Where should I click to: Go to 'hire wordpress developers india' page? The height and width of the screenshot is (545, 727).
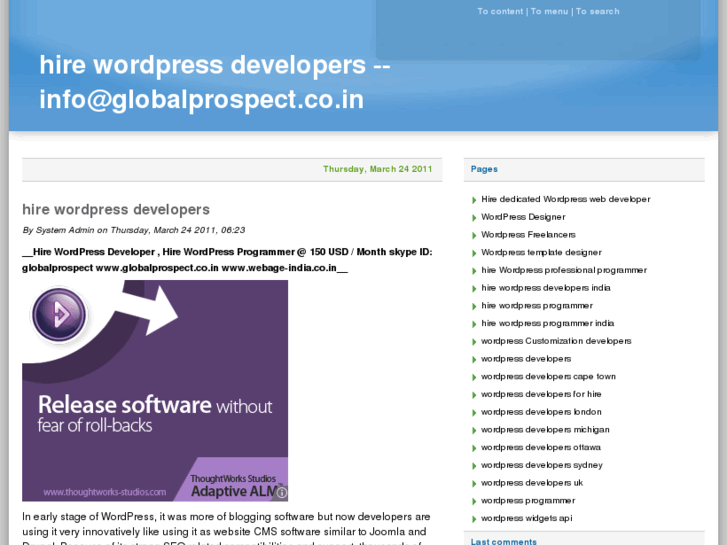545,288
